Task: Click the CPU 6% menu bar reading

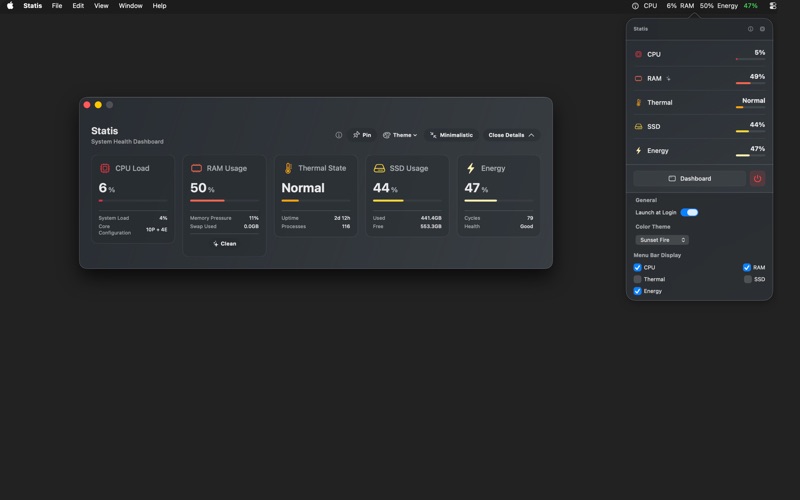Action: tap(660, 6)
